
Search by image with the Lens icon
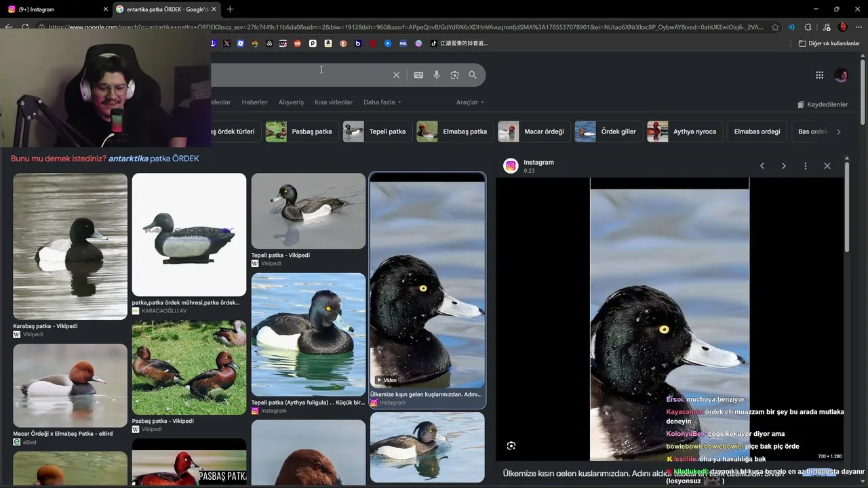tap(454, 75)
